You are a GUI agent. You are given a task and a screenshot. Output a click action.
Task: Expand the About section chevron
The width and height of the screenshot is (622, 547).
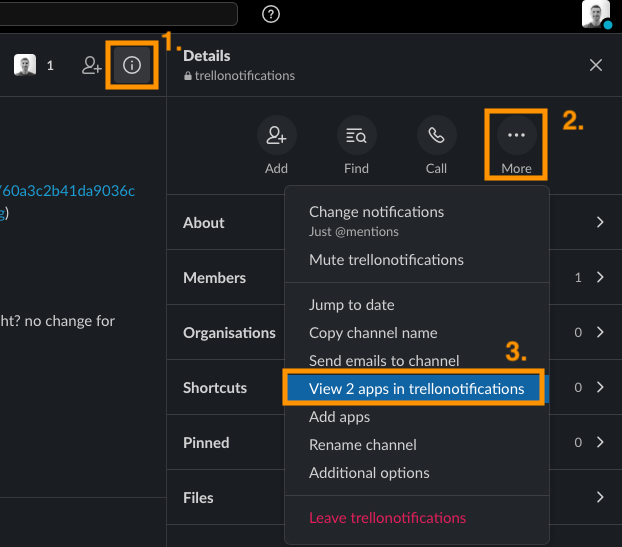tap(600, 222)
